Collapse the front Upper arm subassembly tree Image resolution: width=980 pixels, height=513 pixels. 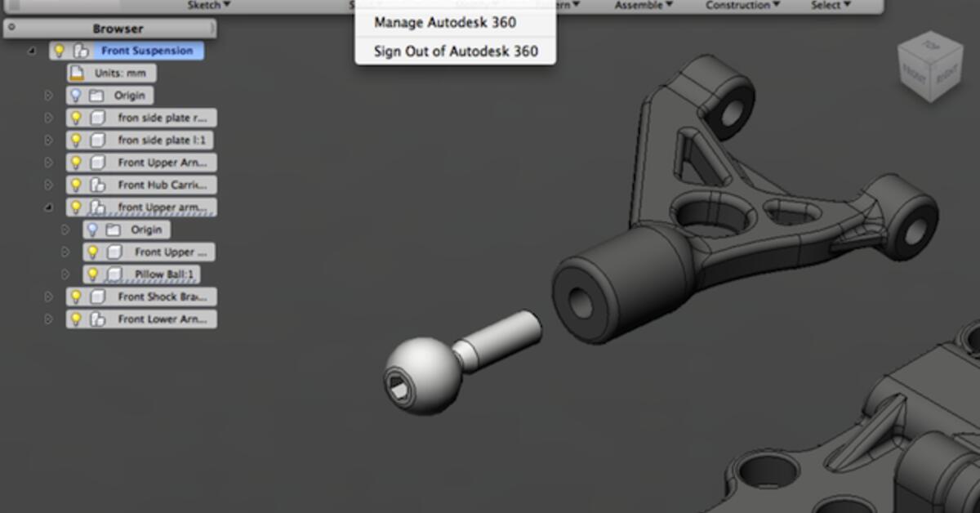(47, 207)
